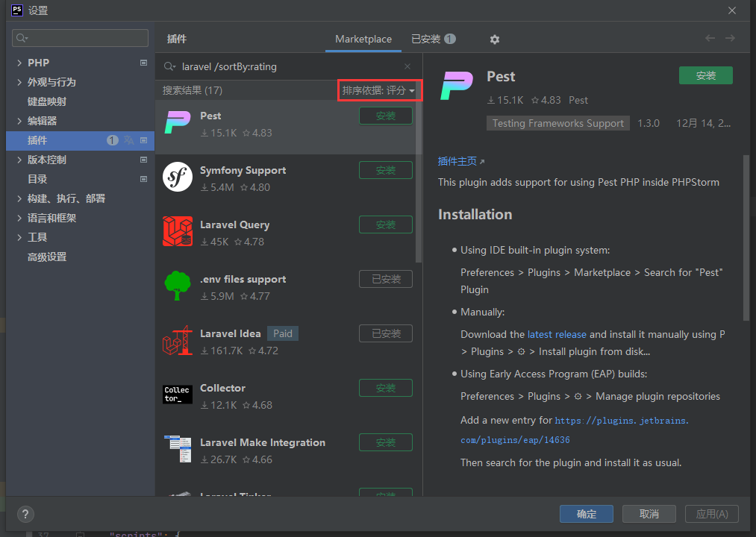The width and height of the screenshot is (756, 537).
Task: Click the Laravel Idea plugin icon
Action: point(178,340)
